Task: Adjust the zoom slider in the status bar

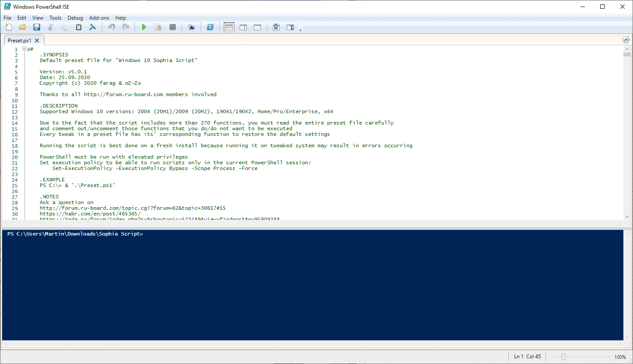Action: 563,357
